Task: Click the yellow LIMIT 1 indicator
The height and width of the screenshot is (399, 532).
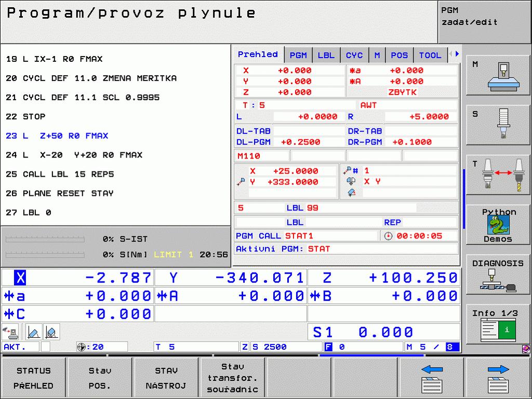Action: click(174, 255)
